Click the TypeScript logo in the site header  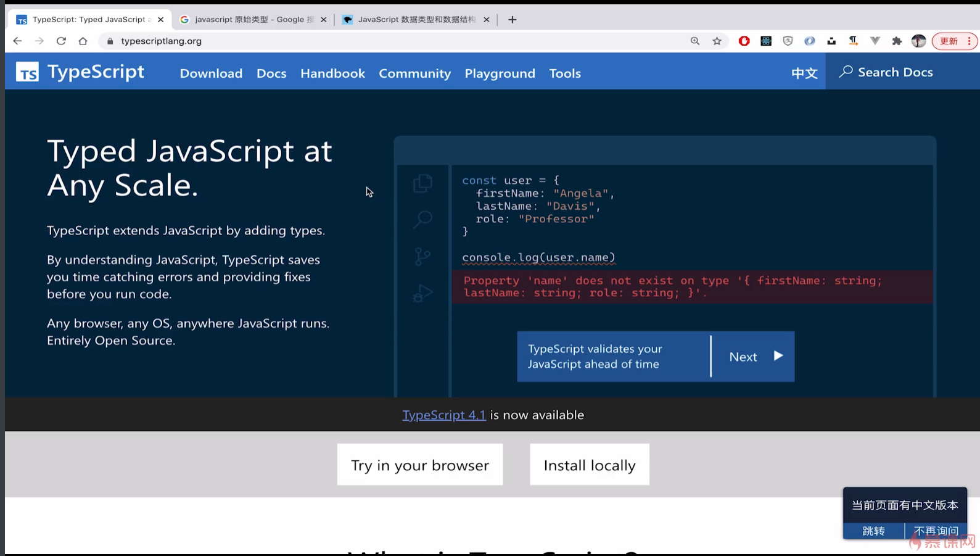coord(80,72)
